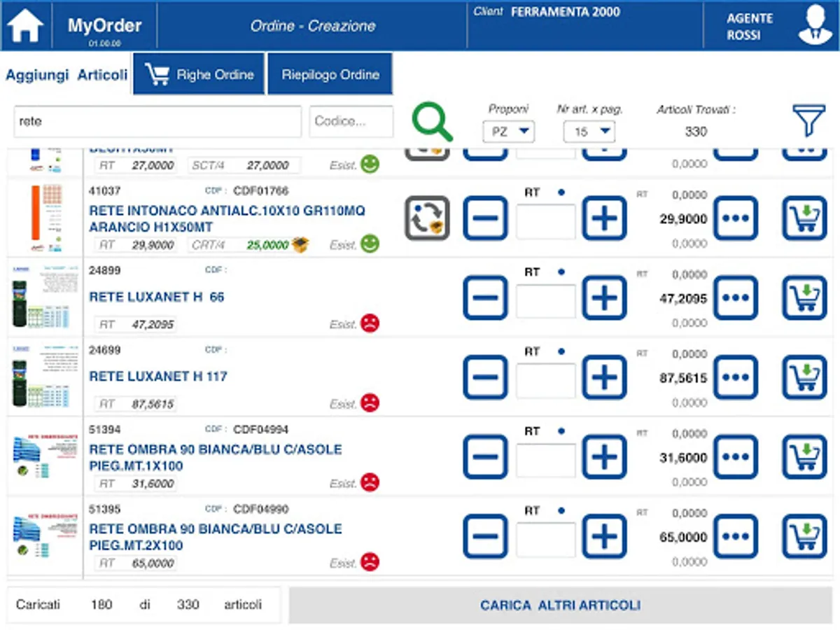Screen dimensions: 840x630
Task: Click quantity field for RETE LUXANET H 66
Action: [545, 302]
